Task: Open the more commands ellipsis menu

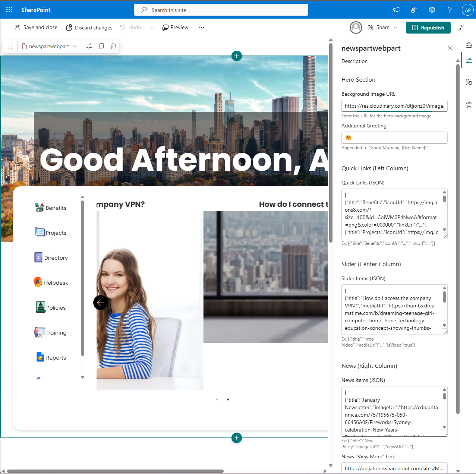Action: point(202,28)
